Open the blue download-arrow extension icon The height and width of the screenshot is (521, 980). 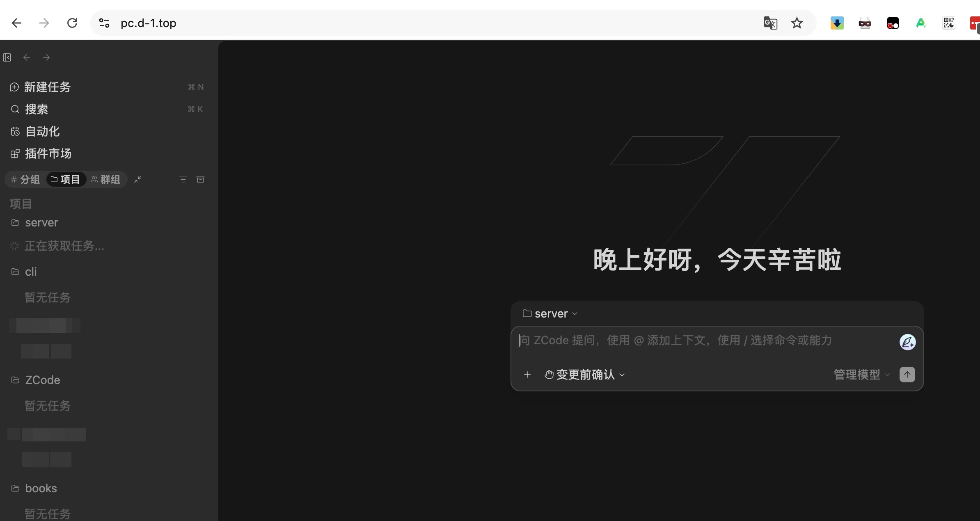coord(837,23)
